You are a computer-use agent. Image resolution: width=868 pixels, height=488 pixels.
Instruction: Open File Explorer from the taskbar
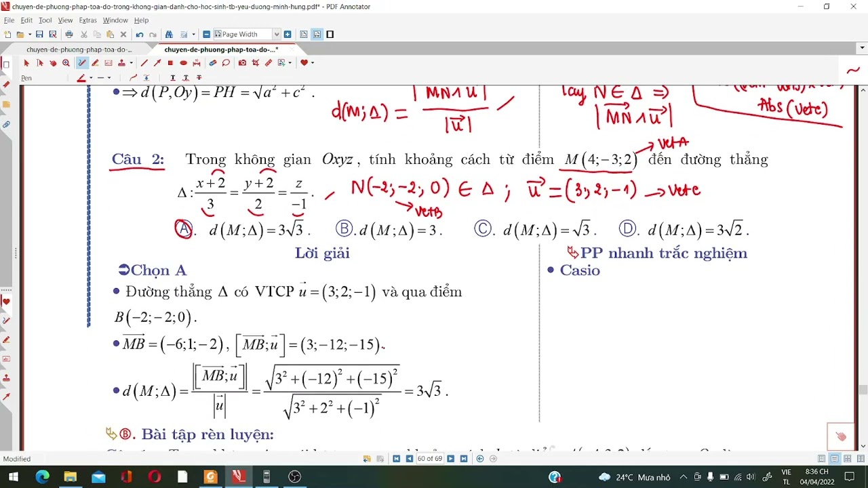click(x=70, y=477)
